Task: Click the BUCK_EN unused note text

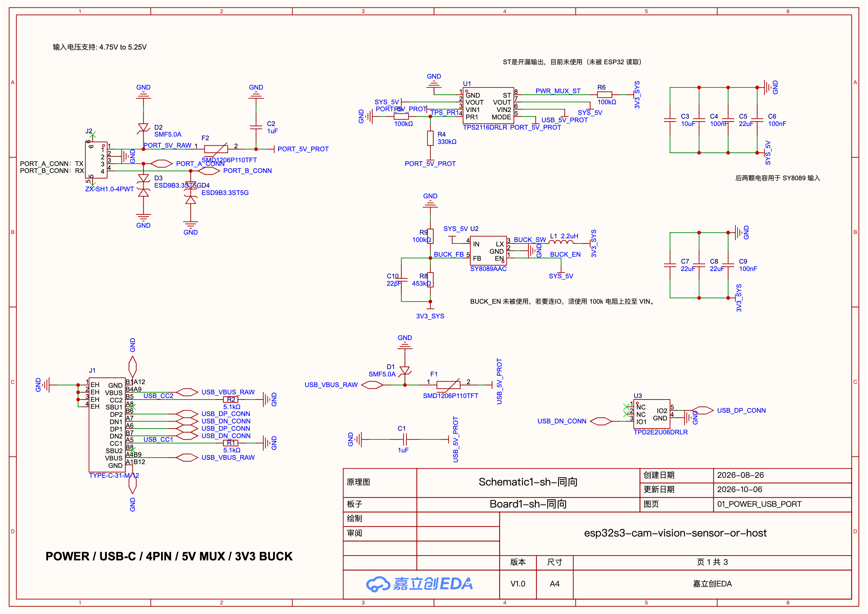Action: click(x=563, y=302)
